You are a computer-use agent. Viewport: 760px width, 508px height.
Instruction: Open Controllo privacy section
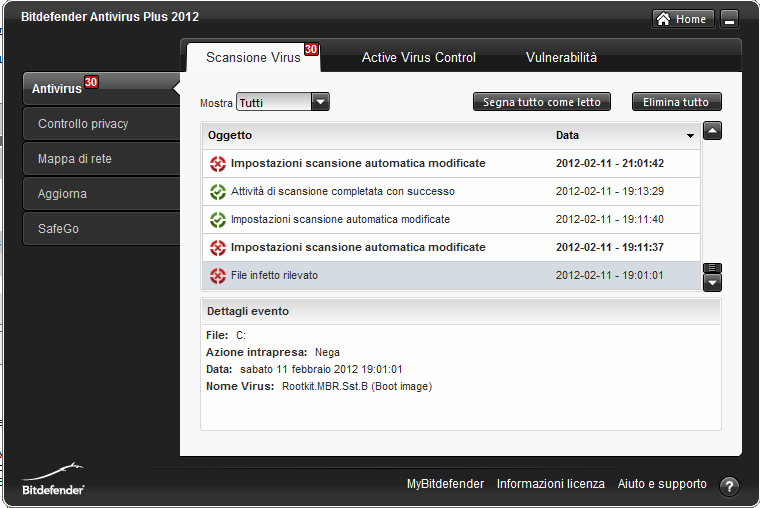pos(101,124)
